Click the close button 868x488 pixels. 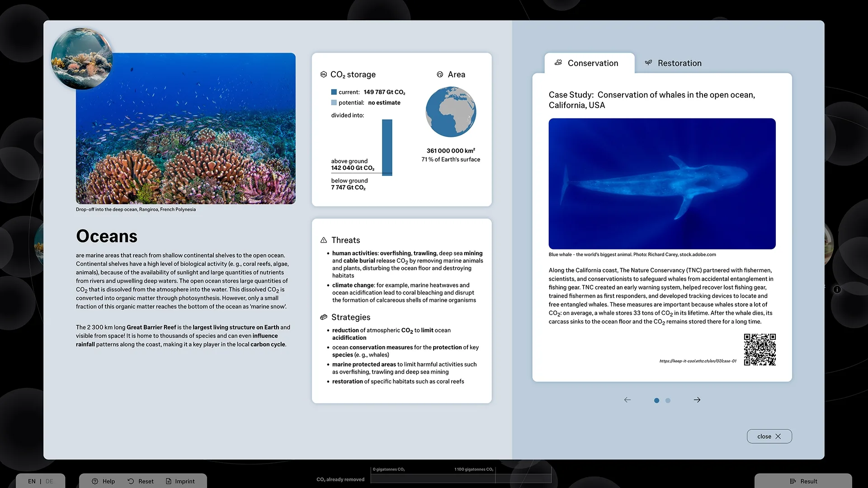pyautogui.click(x=769, y=436)
